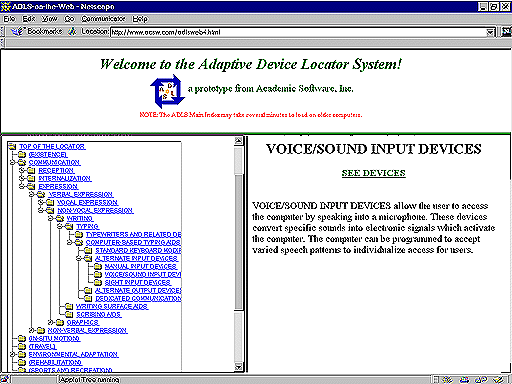Expand the GRAPHICS tree node
The image size is (512, 384).
pos(50,322)
